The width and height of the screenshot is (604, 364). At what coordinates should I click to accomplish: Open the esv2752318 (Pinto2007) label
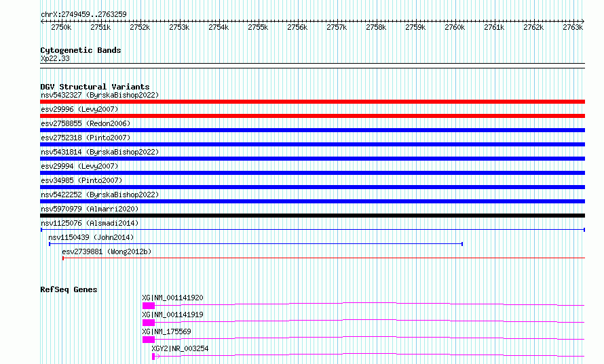coord(86,138)
